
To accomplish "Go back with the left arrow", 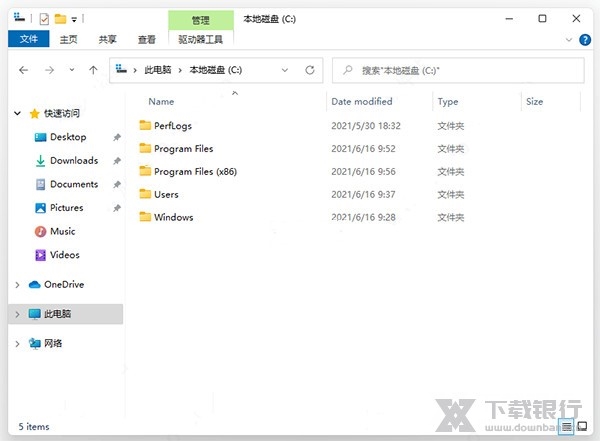I will tap(24, 70).
